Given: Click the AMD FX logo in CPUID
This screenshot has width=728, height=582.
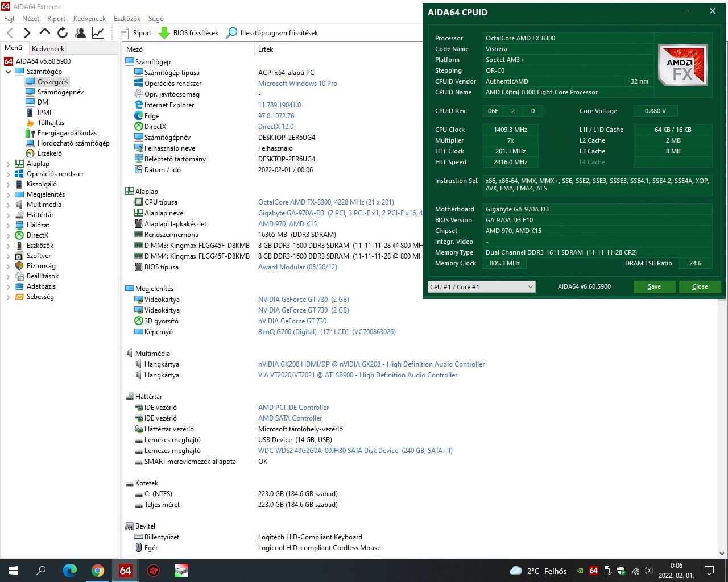Looking at the screenshot, I should point(682,65).
